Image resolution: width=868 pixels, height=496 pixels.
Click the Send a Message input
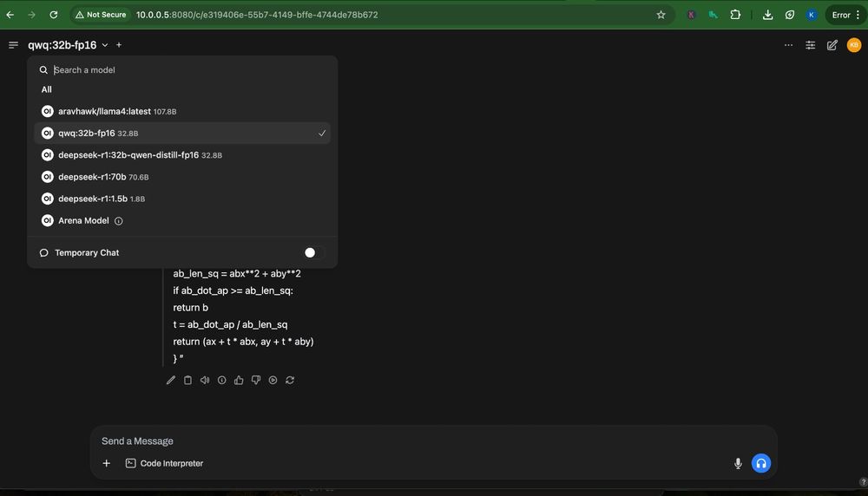click(433, 441)
